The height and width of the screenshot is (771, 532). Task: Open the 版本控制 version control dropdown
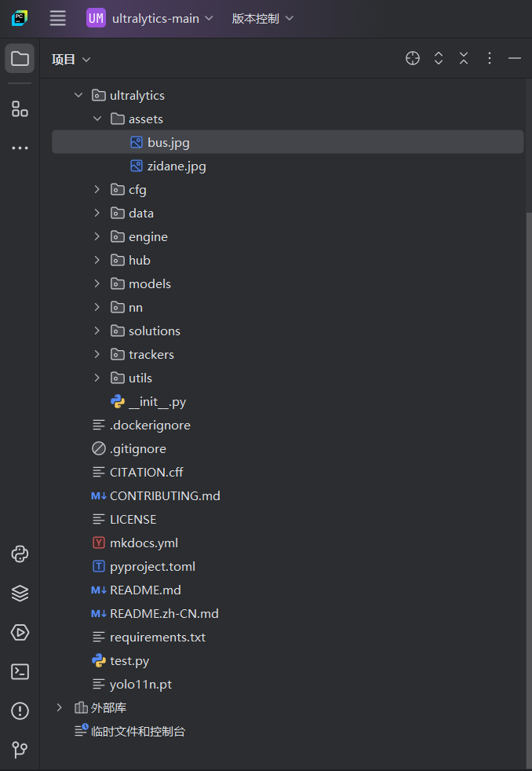coord(262,19)
